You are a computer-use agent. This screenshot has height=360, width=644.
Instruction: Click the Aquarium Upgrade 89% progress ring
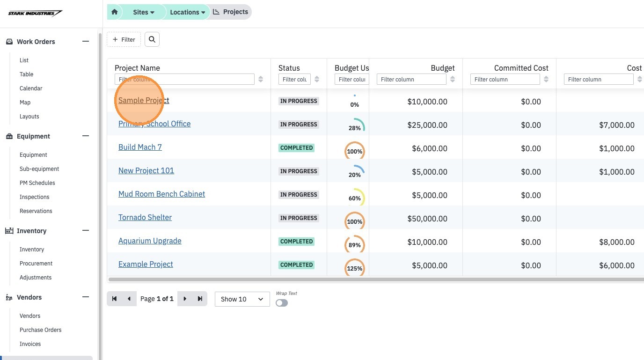355,245
